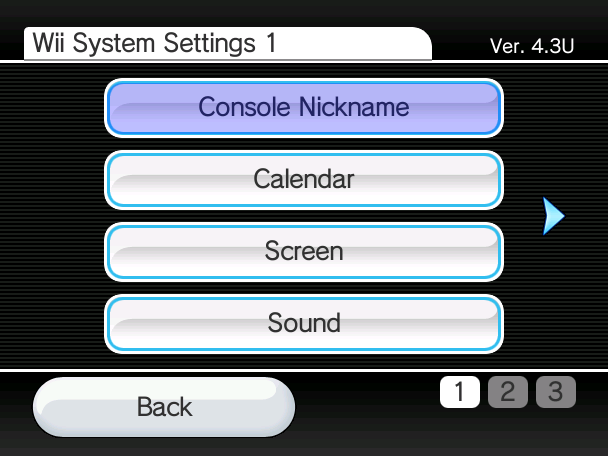Screen dimensions: 608x456
Task: Go back with the Back button
Action: pos(164,407)
